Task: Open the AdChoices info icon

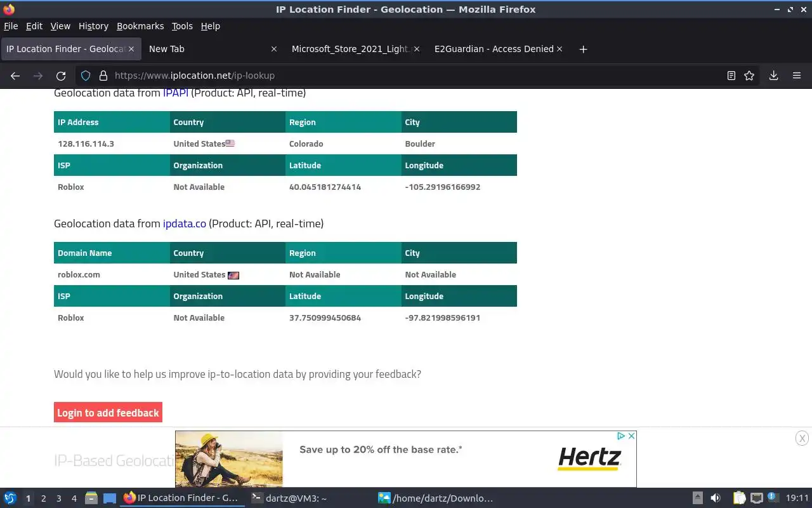Action: 622,436
